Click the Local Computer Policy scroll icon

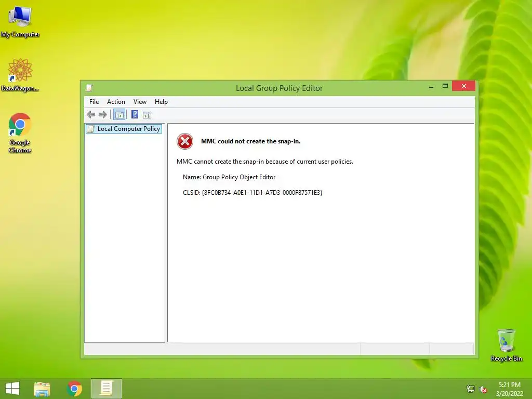pos(90,129)
